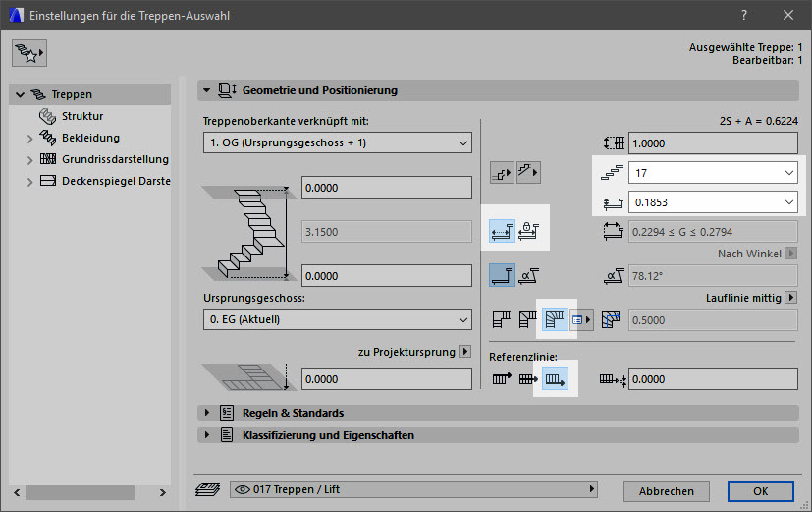Image resolution: width=812 pixels, height=512 pixels.
Task: Expand Klassifizierung und Eigenschaften panel
Action: click(x=206, y=434)
